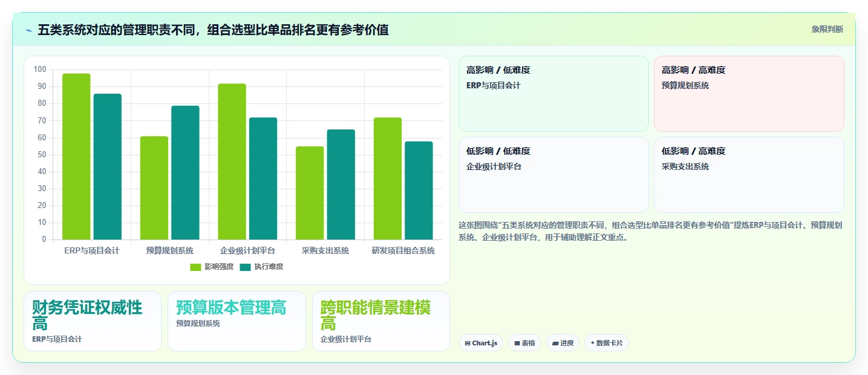Toggle the 影响强度 legend swatch
The image size is (868, 375).
(x=195, y=267)
